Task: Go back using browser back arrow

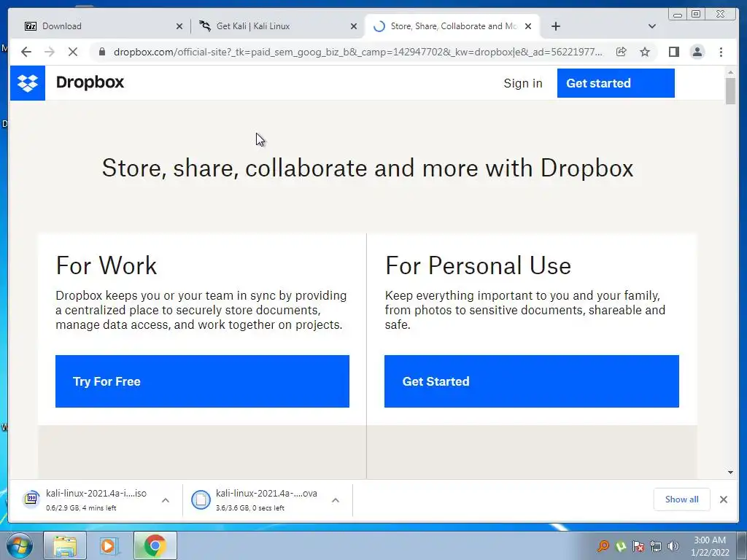Action: (26, 52)
